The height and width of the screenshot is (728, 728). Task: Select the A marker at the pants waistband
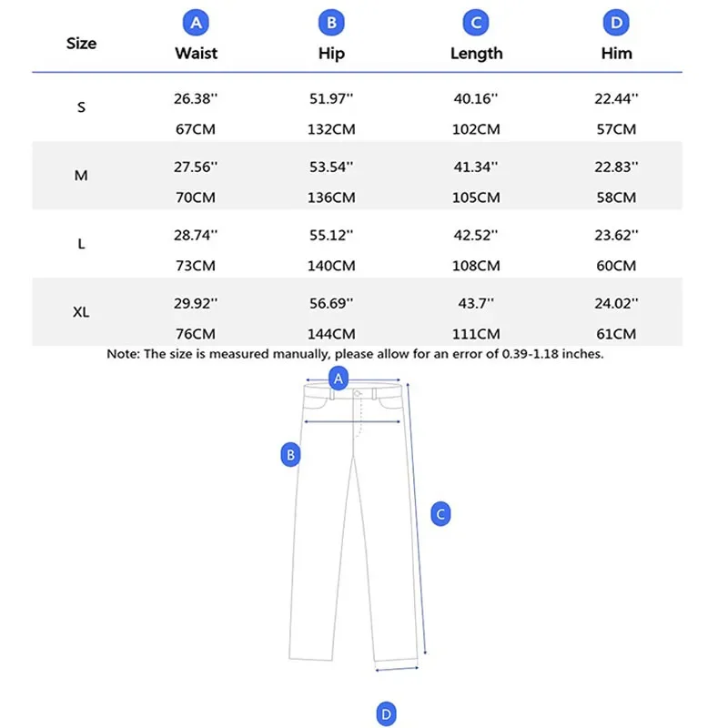(339, 377)
